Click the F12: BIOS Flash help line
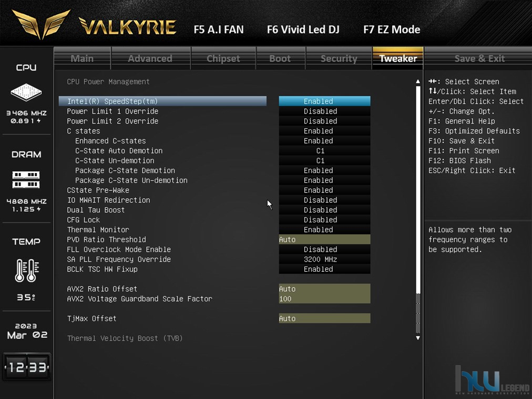Screen dimensions: 532x399 click(x=460, y=160)
